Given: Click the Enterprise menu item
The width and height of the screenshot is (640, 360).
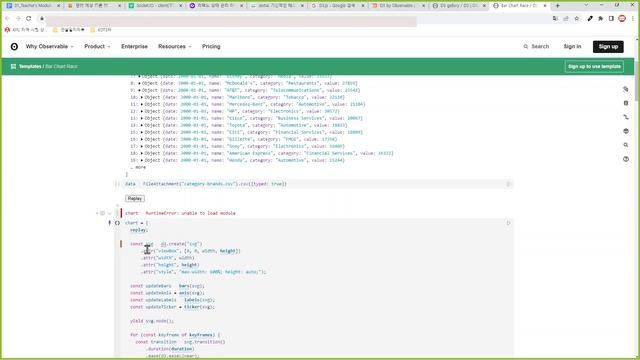Looking at the screenshot, I should coord(134,47).
